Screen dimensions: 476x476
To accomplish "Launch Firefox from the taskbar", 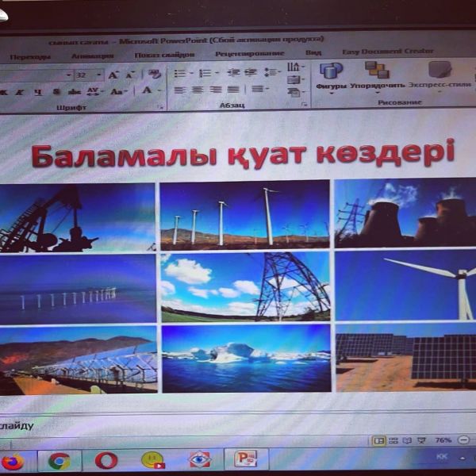I will tap(13, 460).
